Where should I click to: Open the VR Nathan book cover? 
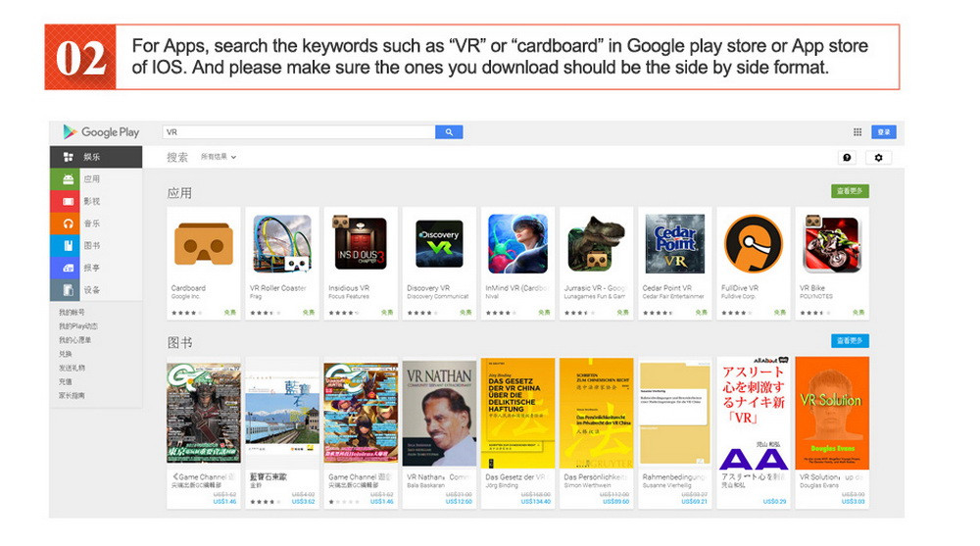(x=438, y=412)
